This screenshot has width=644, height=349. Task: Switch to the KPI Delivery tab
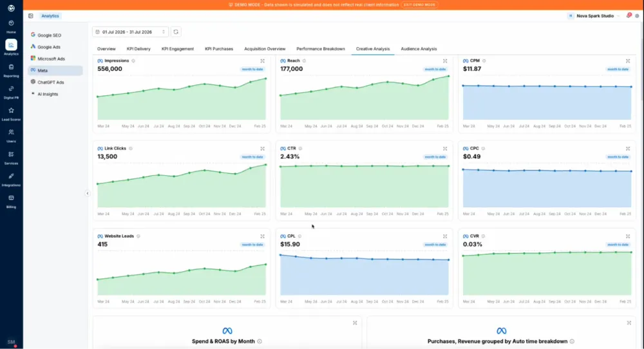[138, 49]
